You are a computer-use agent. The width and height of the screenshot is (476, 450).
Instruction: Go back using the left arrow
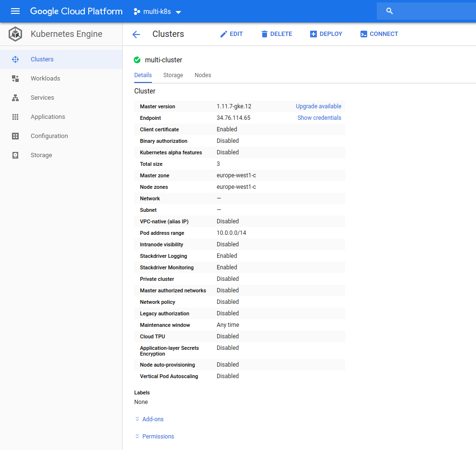(136, 35)
